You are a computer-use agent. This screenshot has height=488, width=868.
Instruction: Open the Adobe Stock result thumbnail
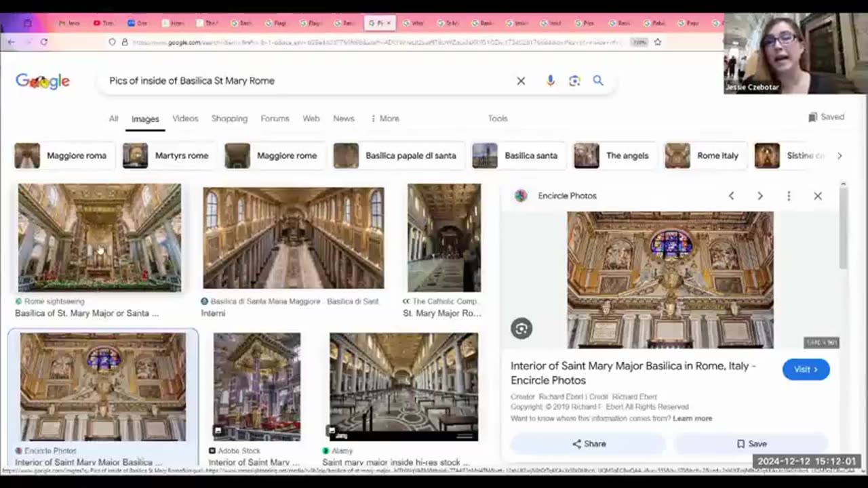(x=257, y=387)
